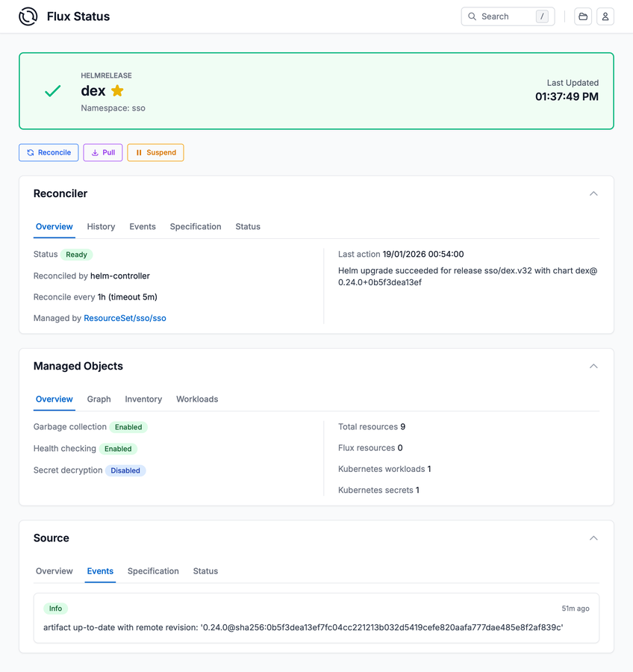This screenshot has height=672, width=633.
Task: Select the Inventory tab
Action: coord(143,399)
